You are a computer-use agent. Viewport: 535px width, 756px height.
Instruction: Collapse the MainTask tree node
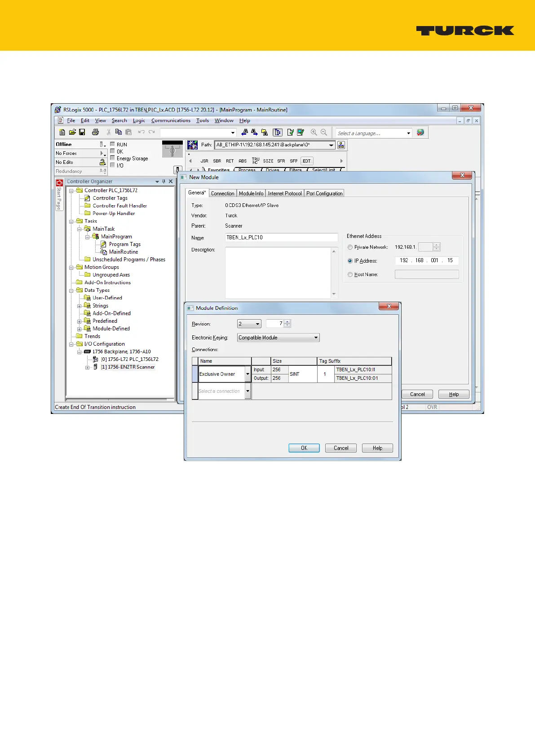click(80, 229)
